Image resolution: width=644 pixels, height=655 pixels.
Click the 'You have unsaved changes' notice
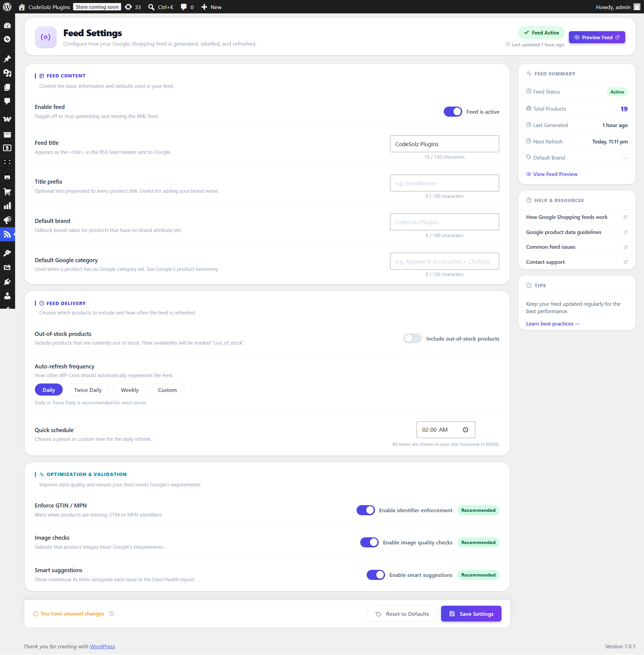(x=69, y=614)
